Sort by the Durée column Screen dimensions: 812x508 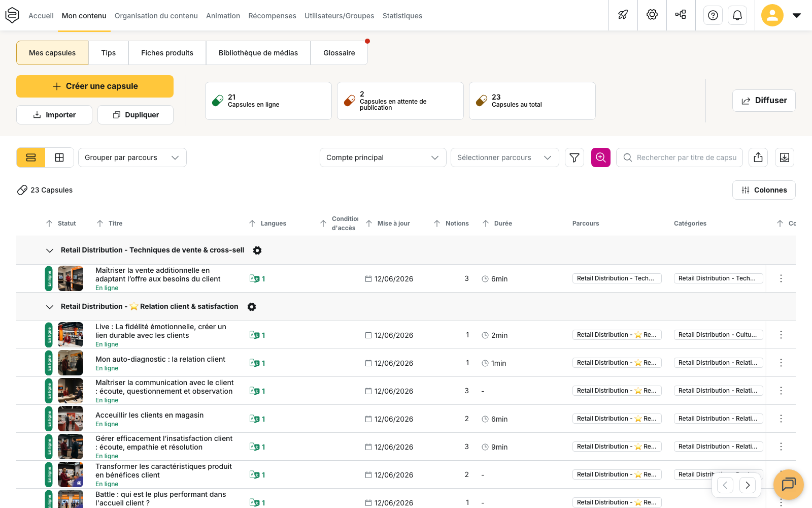(x=497, y=224)
